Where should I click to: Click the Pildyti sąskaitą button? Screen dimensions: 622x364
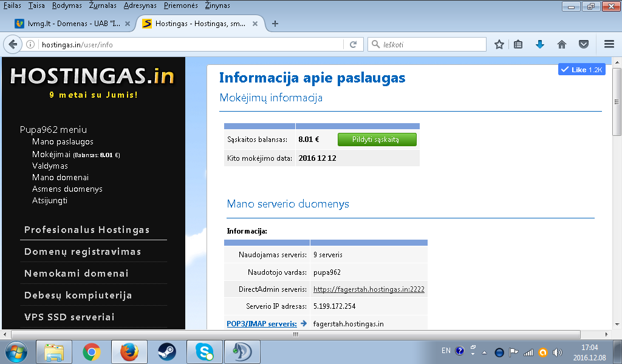(x=377, y=140)
